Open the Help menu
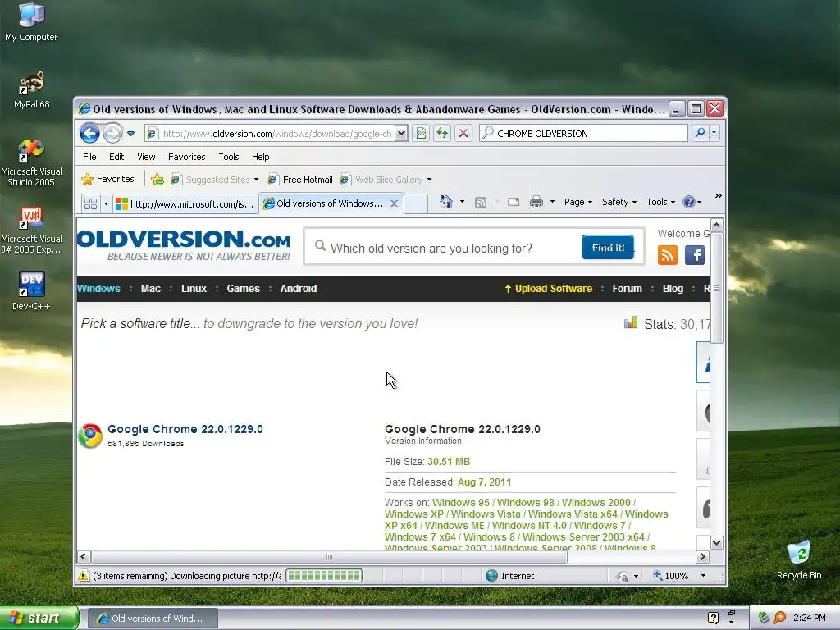The image size is (840, 630). click(x=260, y=157)
